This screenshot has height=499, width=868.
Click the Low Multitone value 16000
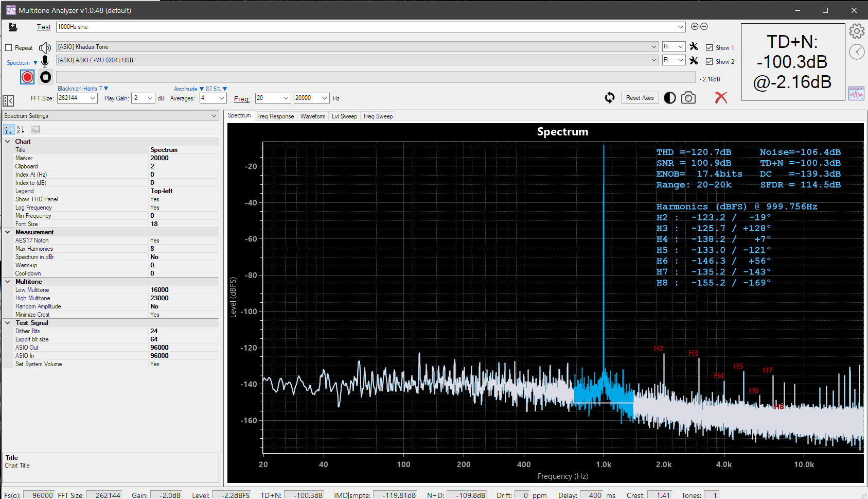tap(184, 290)
